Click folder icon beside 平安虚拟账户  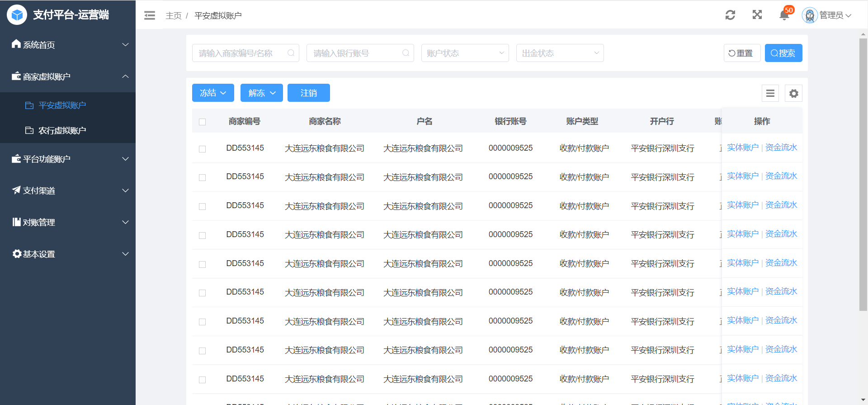click(29, 105)
